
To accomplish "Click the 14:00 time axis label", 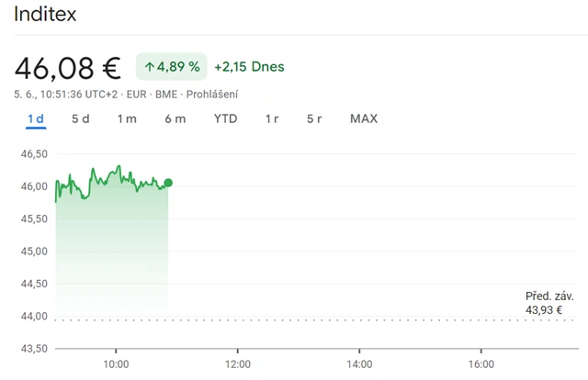I will (359, 363).
